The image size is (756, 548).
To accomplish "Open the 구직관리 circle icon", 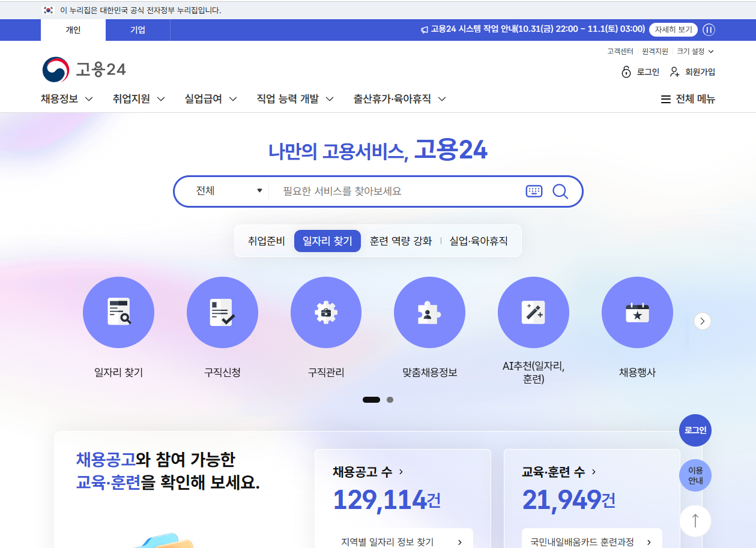I will click(x=326, y=313).
